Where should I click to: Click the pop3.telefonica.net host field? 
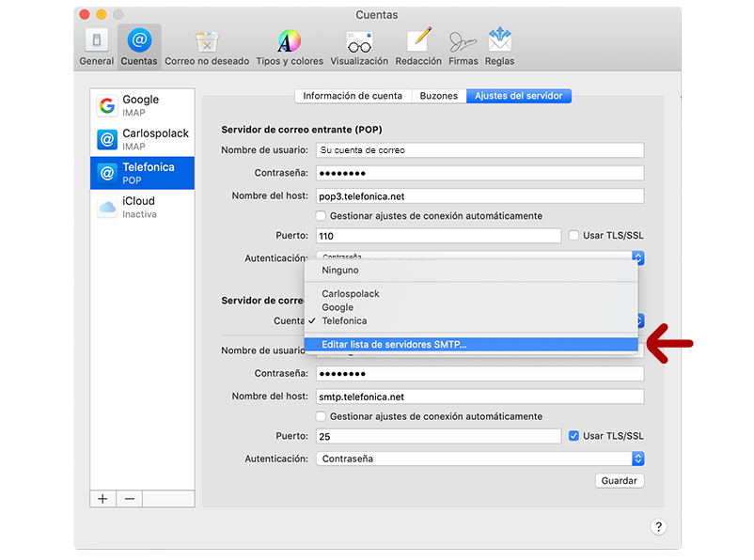479,196
